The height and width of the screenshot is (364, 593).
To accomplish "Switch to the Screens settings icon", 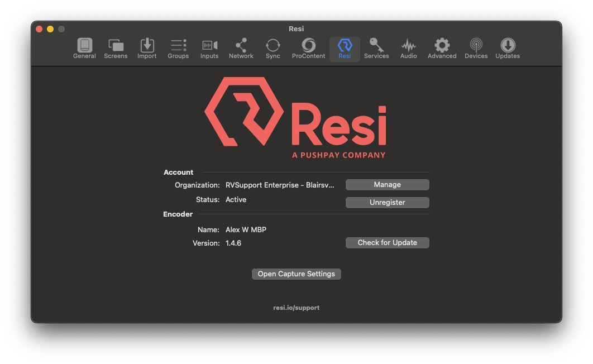I will [116, 49].
